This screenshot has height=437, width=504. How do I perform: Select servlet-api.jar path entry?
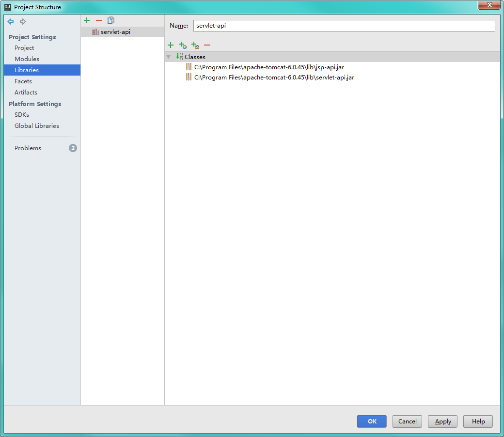pyautogui.click(x=274, y=78)
